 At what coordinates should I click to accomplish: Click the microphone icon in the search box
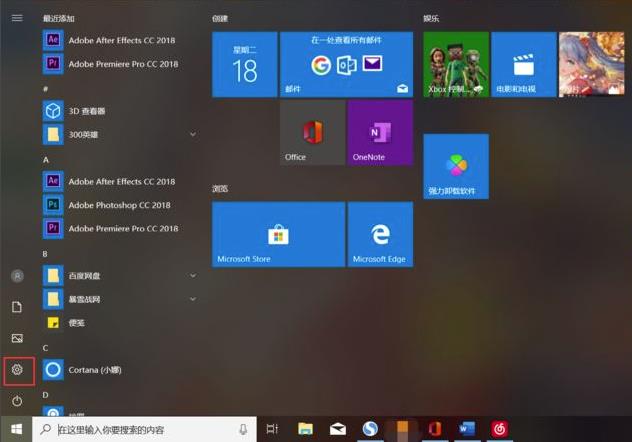tap(243, 429)
